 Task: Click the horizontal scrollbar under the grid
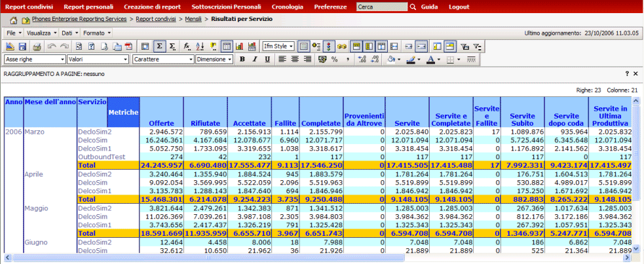210,258
